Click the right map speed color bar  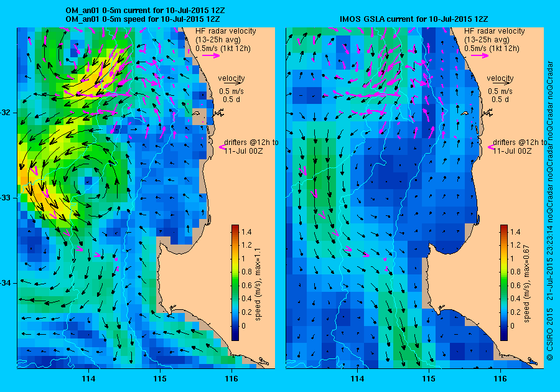click(503, 282)
